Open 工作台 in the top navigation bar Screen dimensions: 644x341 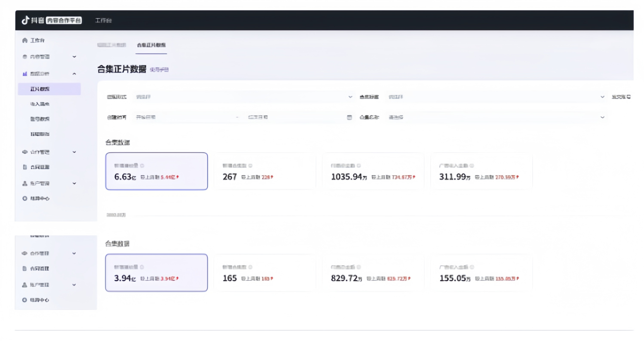pos(103,20)
